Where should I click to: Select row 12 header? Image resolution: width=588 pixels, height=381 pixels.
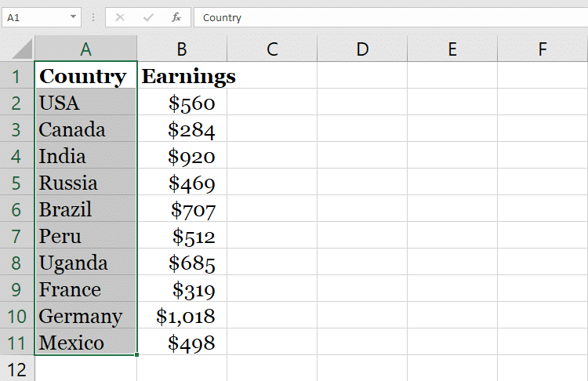16,368
